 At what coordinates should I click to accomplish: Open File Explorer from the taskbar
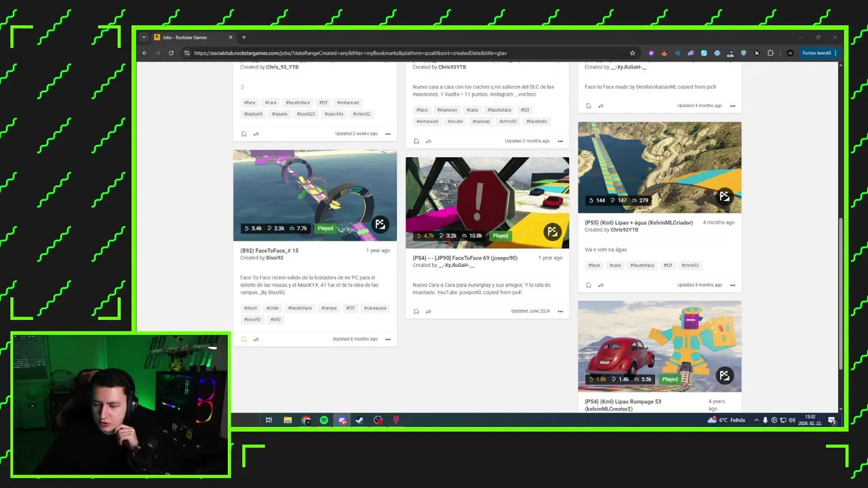point(288,420)
